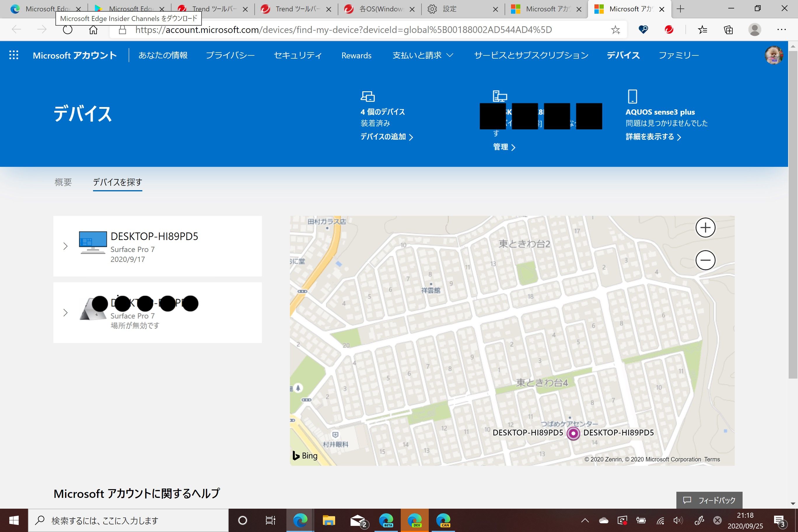Switch to the 設定 browser tab
Image resolution: width=798 pixels, height=532 pixels.
(x=463, y=9)
